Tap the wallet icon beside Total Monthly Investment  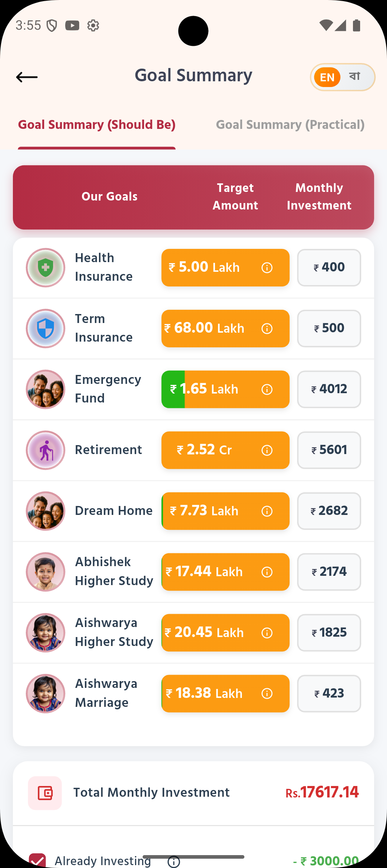45,793
